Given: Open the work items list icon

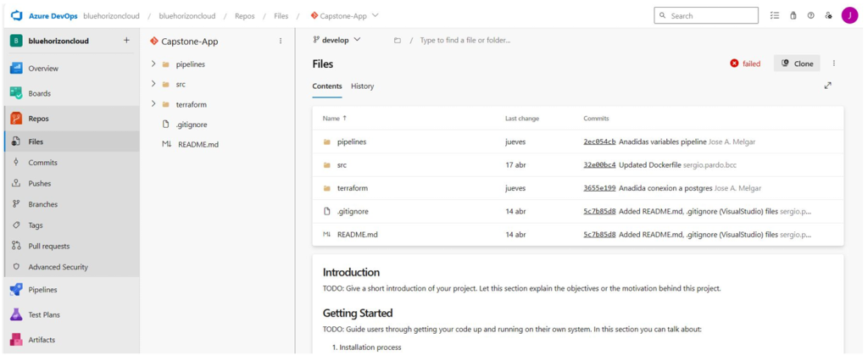Looking at the screenshot, I should (775, 16).
